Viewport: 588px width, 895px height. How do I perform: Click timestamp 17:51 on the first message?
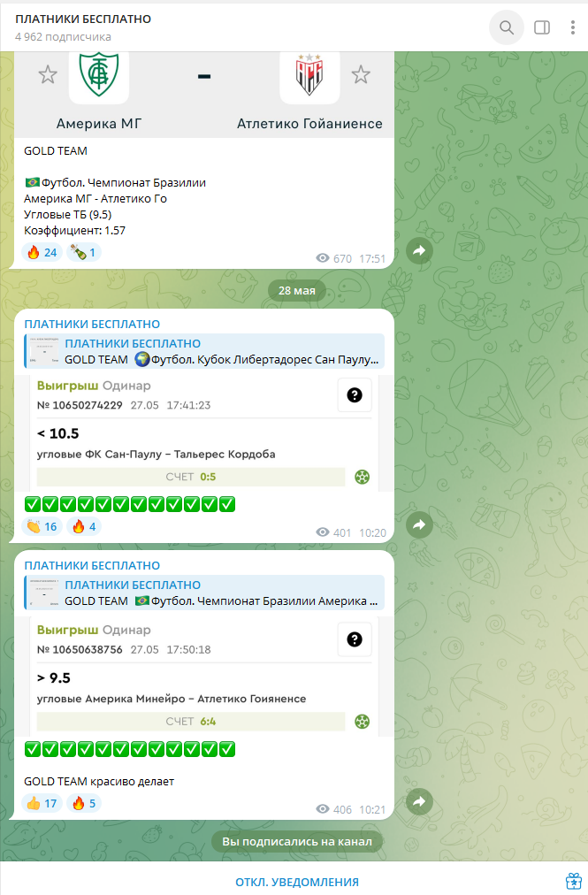coord(372,258)
